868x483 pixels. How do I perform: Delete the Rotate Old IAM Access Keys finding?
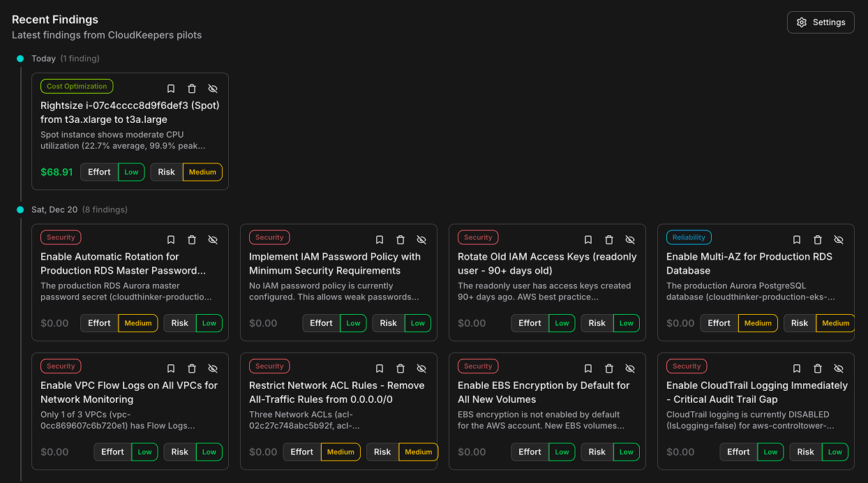pyautogui.click(x=609, y=239)
